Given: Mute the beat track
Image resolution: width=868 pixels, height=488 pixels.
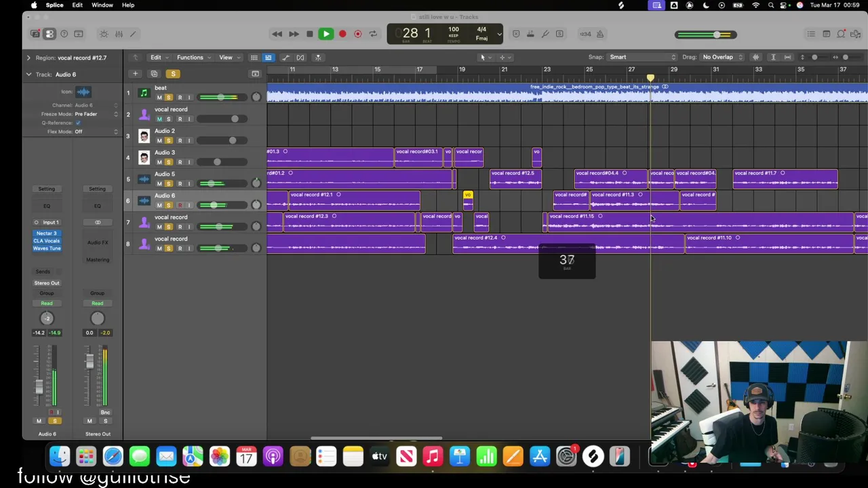Looking at the screenshot, I should [159, 98].
